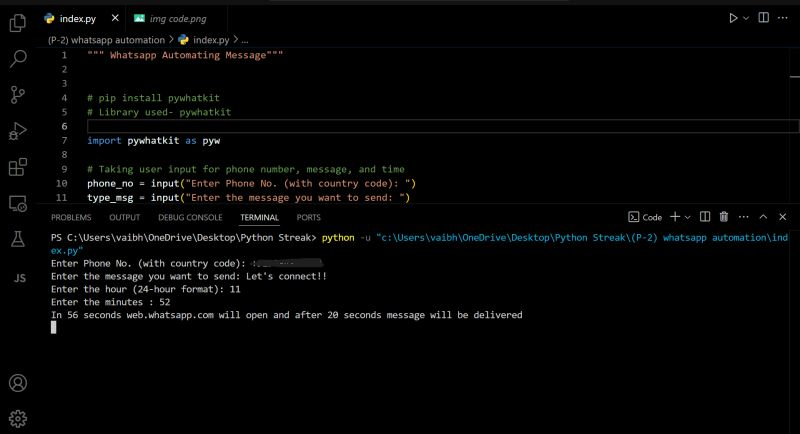Switch to the OUTPUT panel tab

point(124,217)
